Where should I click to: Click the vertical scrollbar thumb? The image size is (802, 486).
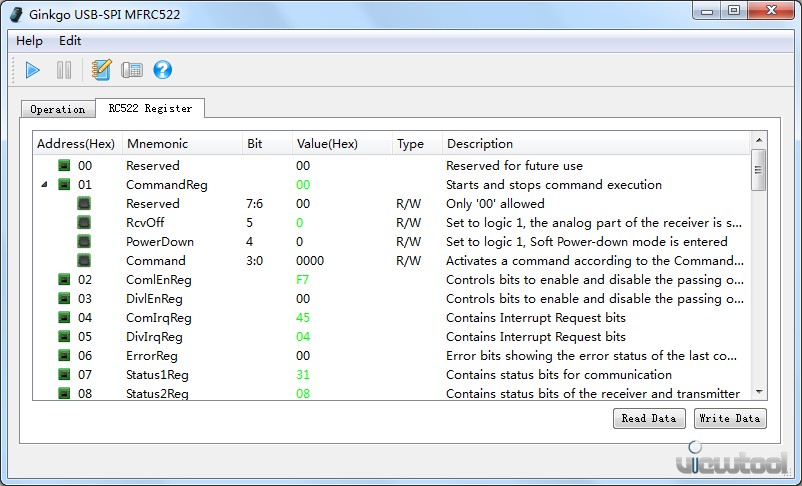pos(759,170)
